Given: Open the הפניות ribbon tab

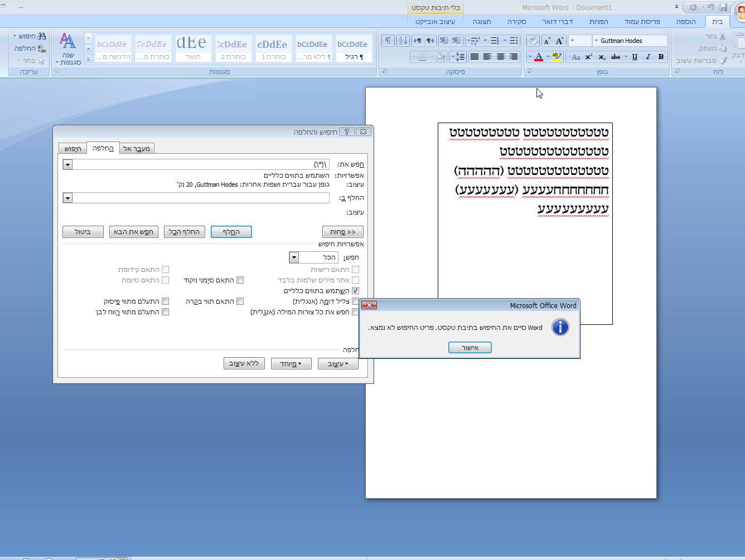Looking at the screenshot, I should [x=598, y=22].
